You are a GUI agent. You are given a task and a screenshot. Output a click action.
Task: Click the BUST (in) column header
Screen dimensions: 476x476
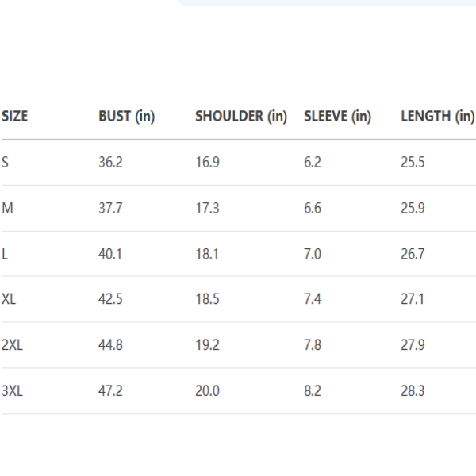pyautogui.click(x=126, y=117)
